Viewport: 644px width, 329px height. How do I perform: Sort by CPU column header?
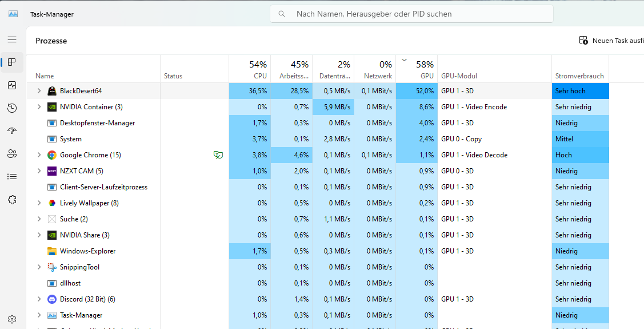point(250,69)
